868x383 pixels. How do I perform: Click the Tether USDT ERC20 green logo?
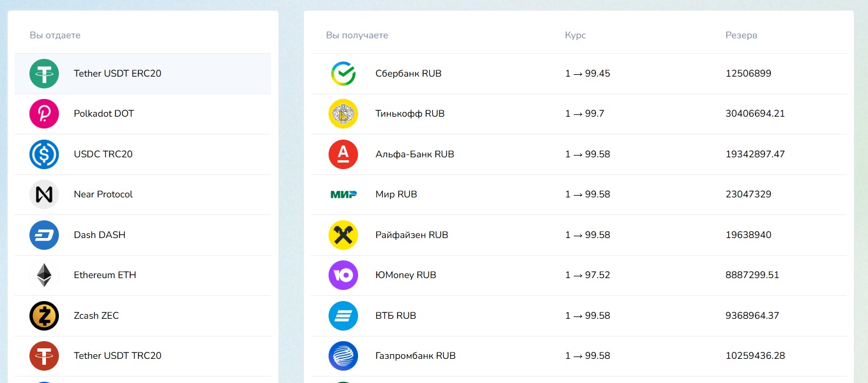pyautogui.click(x=44, y=74)
